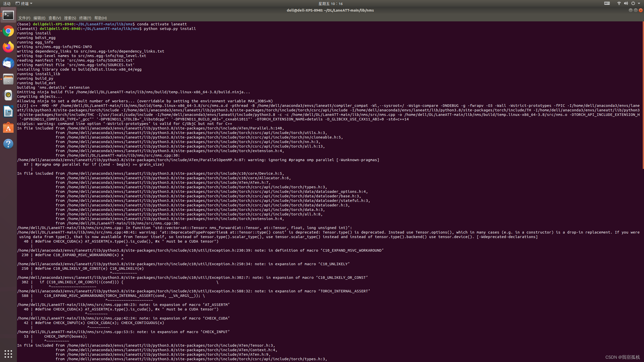Click the 'conda activate laneatt' command text
This screenshot has width=644, height=362.
162,24
